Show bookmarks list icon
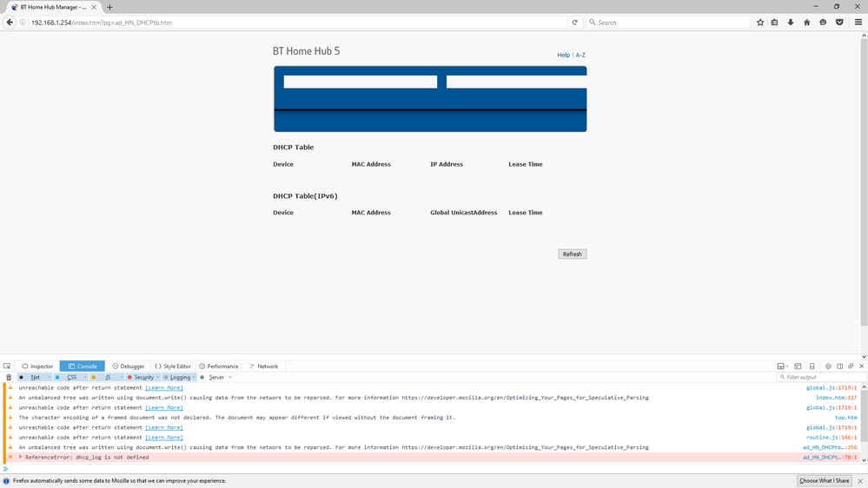 pyautogui.click(x=774, y=22)
